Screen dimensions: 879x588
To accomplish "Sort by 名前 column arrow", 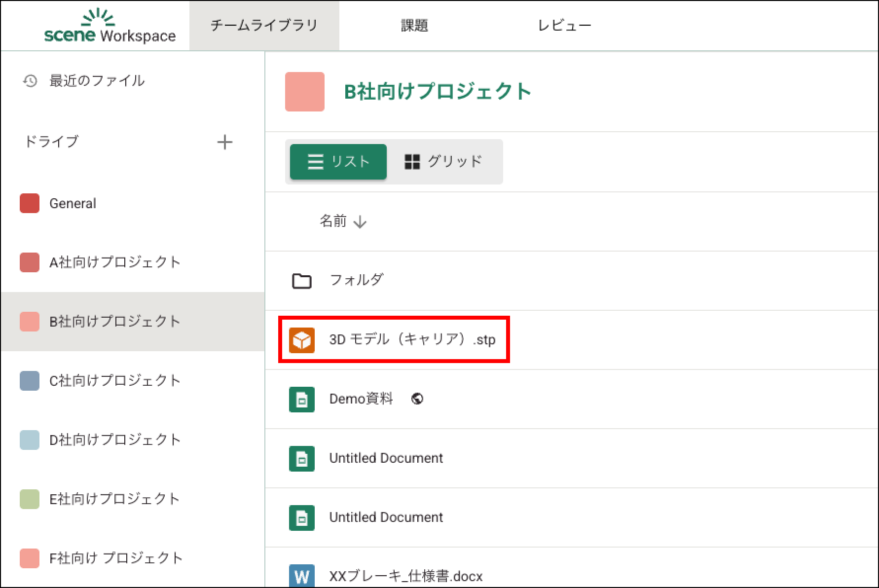I will click(x=360, y=222).
